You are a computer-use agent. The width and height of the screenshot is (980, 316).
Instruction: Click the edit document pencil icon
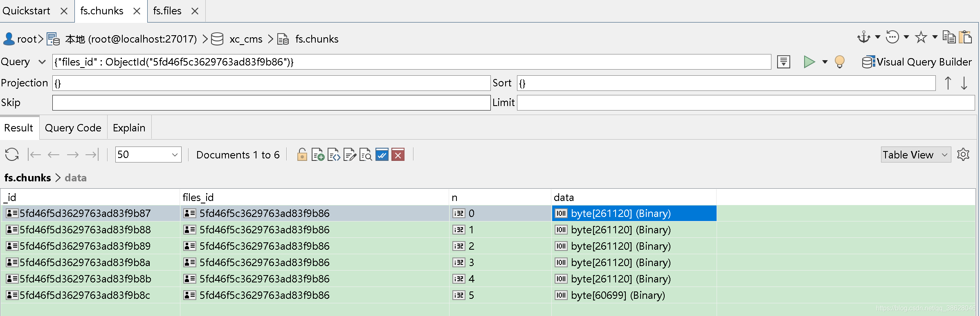coord(350,155)
